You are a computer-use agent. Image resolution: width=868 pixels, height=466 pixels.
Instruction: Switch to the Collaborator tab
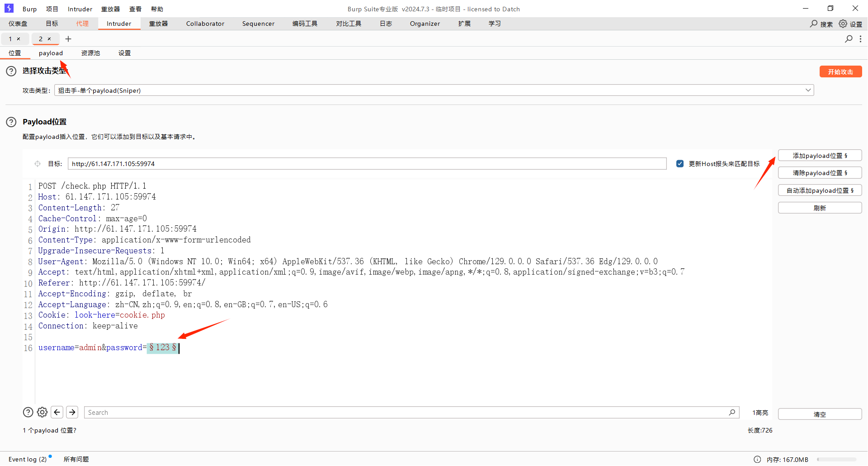(x=205, y=24)
